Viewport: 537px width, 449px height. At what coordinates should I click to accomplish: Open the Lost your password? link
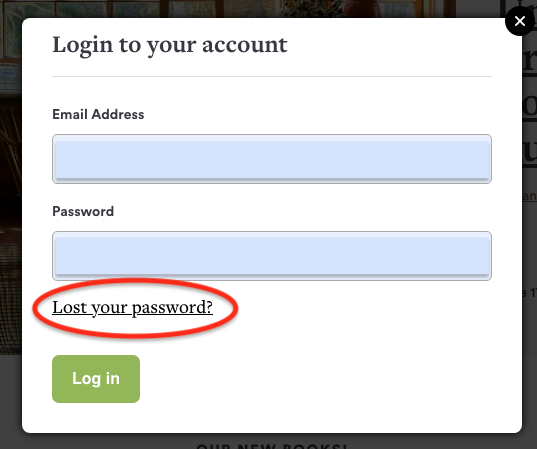[x=132, y=308]
